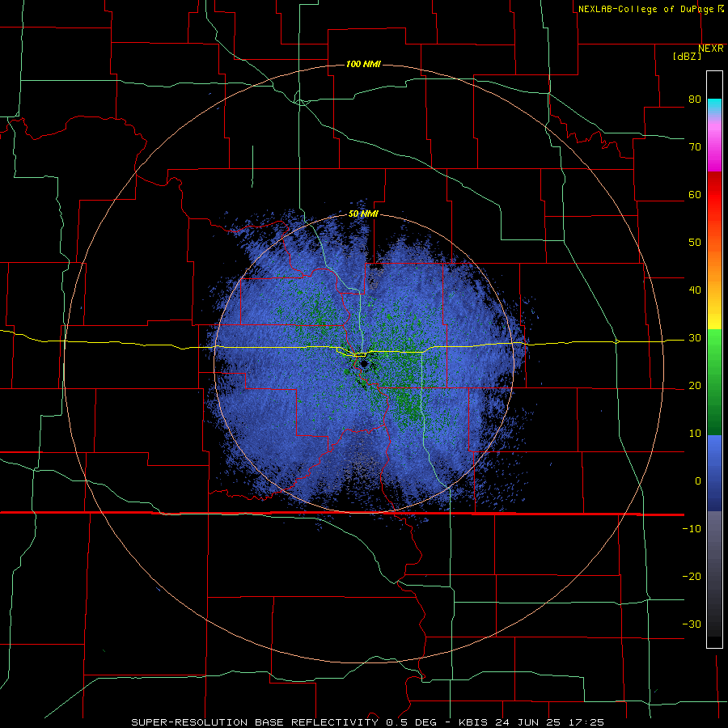Click the NEXR label above the color scale
This screenshot has height=728, width=728.
711,49
